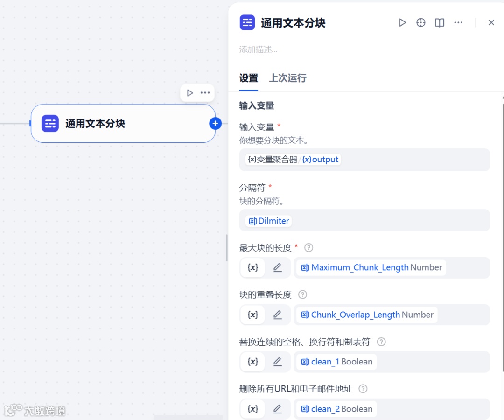Open the 分隔符 Dilmiter variable field
Image resolution: width=504 pixels, height=420 pixels.
364,220
